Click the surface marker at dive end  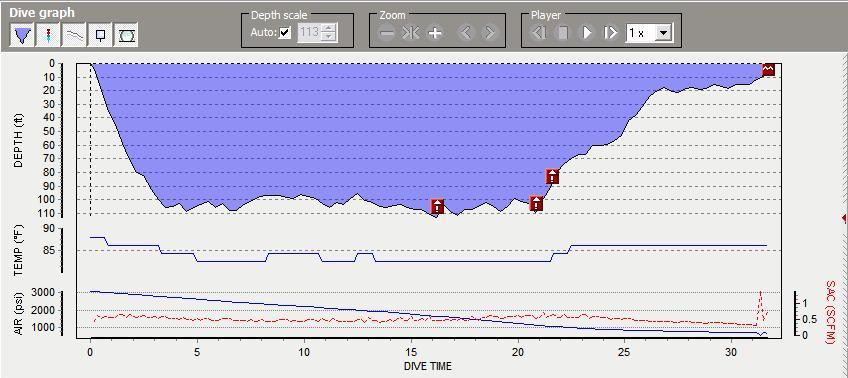tap(768, 69)
